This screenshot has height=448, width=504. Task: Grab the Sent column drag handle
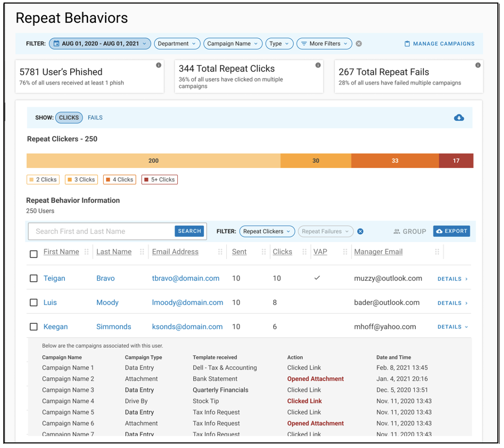coord(263,252)
